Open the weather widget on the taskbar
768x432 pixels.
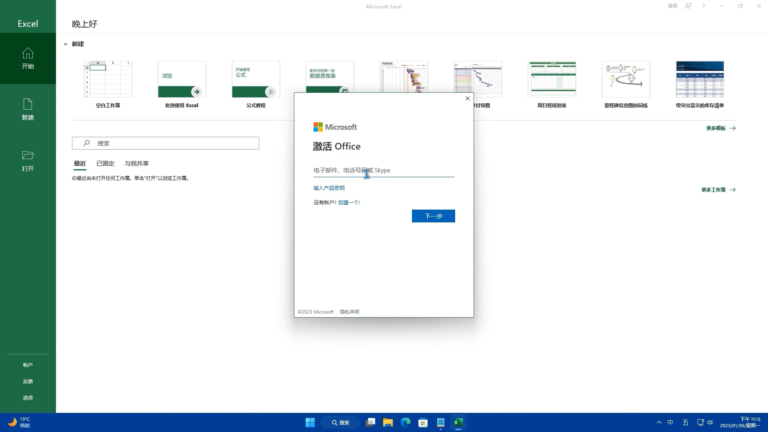19,423
